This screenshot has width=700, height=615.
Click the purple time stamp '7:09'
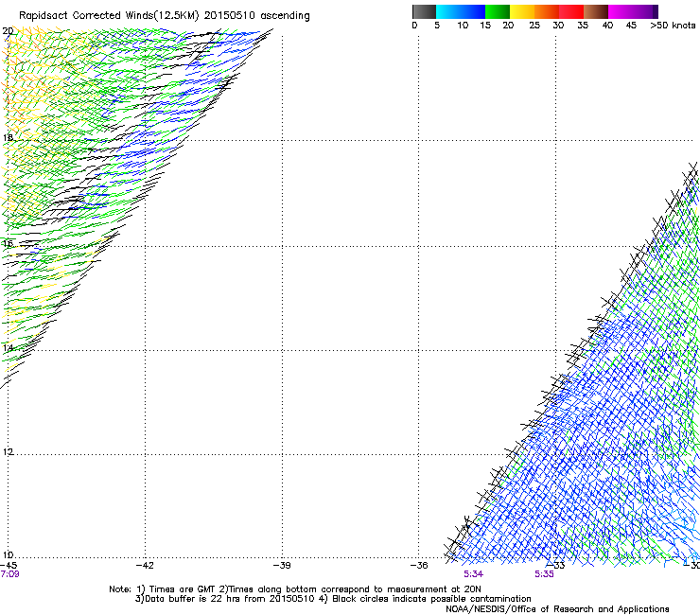[9, 574]
